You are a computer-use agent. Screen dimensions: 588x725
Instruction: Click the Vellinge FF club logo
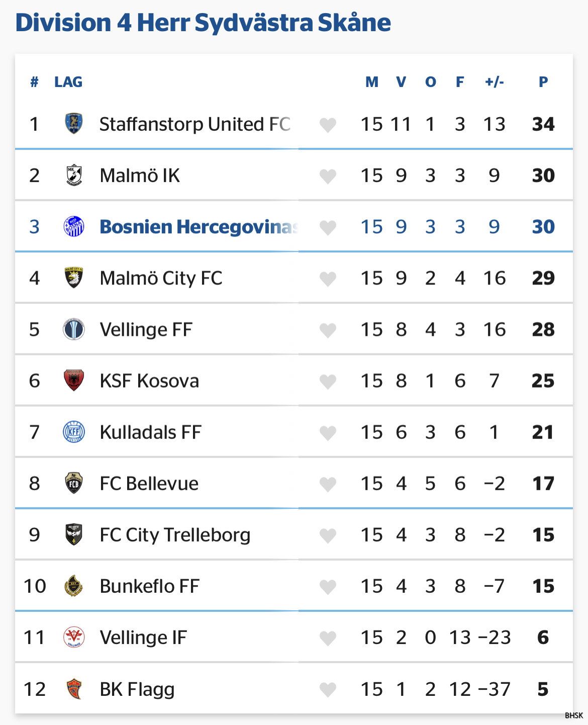coord(74,329)
